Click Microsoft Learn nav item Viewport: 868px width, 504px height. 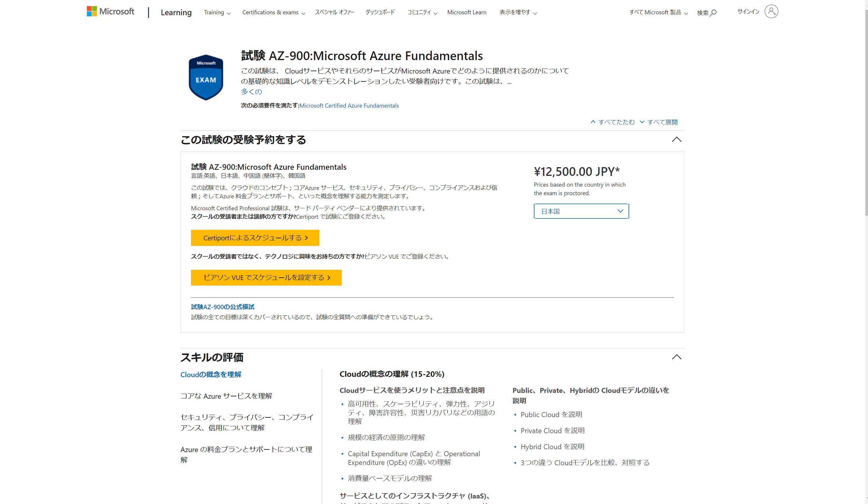pos(467,13)
